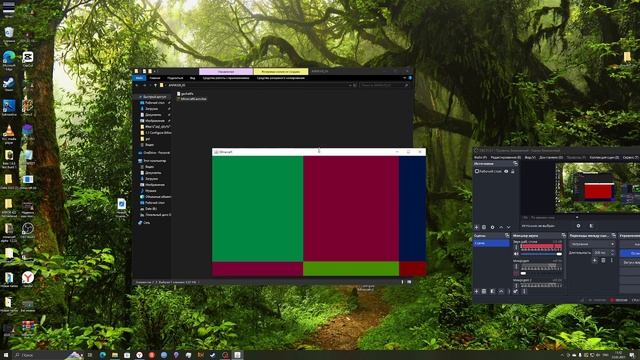Expand the Explorer ribbon chevron
The width and height of the screenshot is (640, 360).
[x=405, y=78]
